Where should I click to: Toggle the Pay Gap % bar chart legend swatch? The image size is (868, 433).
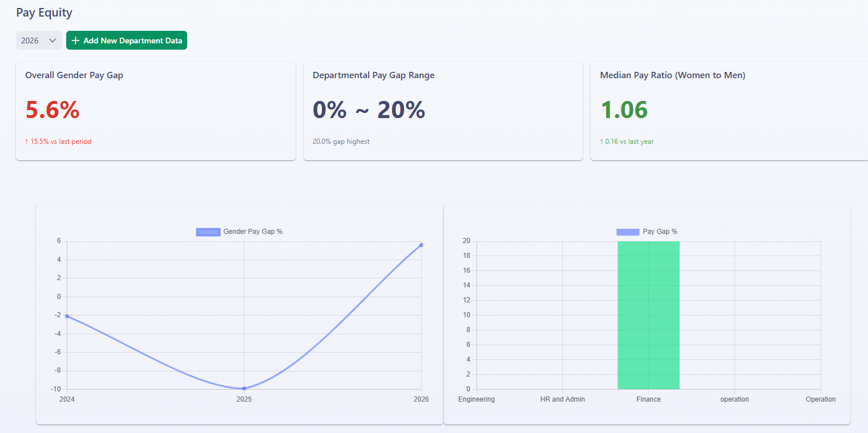pos(628,232)
